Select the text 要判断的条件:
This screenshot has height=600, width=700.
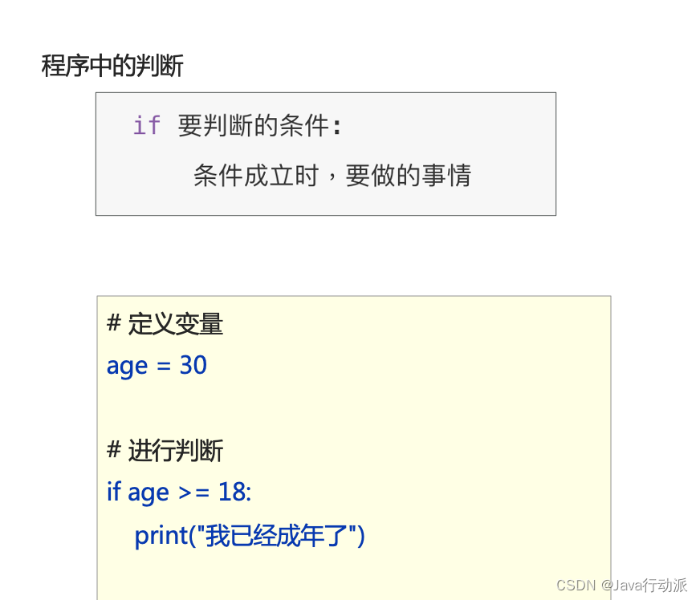click(260, 126)
